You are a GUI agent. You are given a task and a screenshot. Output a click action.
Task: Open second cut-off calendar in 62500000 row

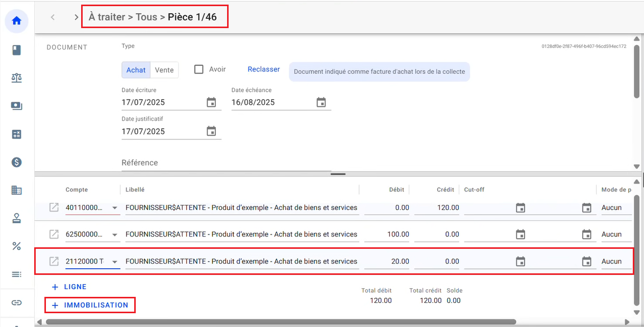587,235
